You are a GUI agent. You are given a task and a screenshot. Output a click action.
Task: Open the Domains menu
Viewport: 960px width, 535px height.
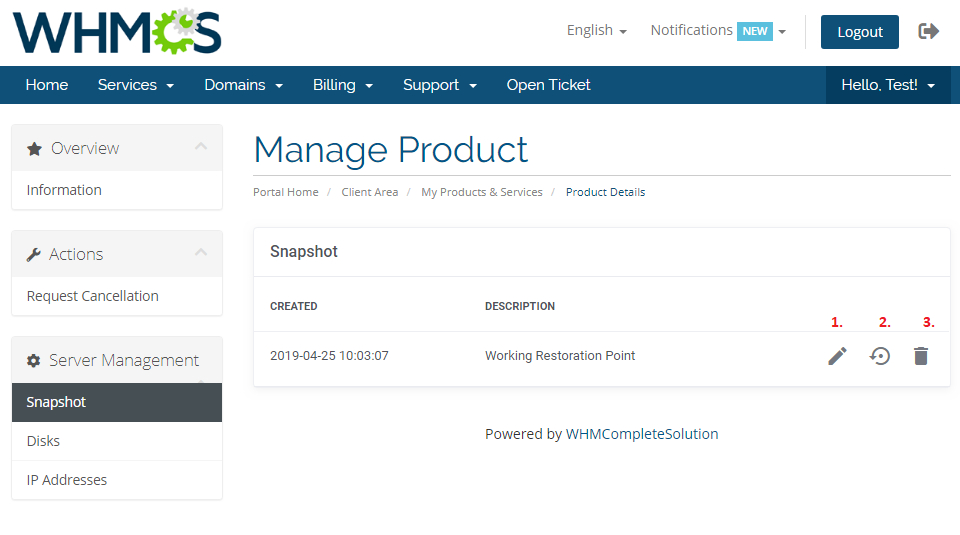point(244,85)
